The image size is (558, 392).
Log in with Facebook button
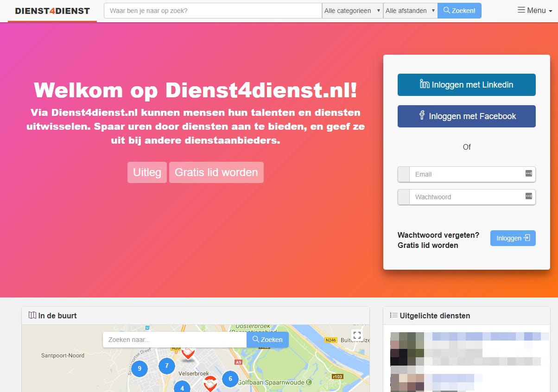tap(467, 116)
